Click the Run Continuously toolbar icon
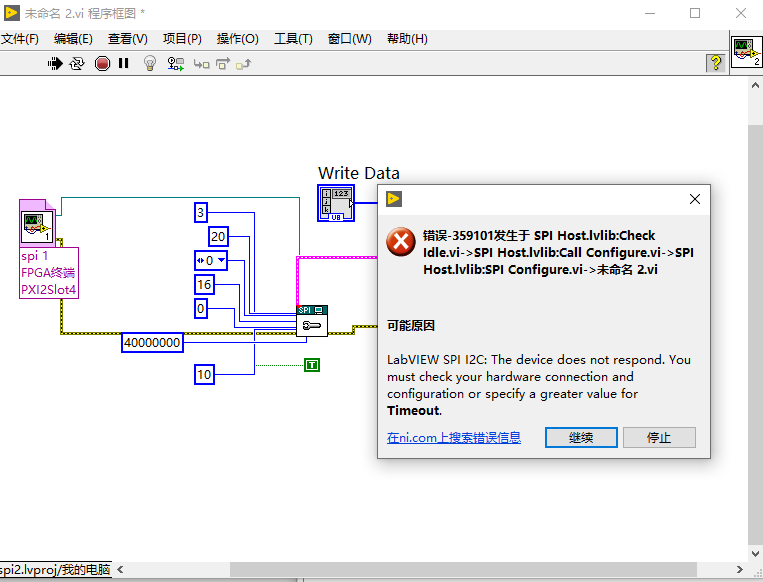Viewport: 763px width, 582px height. click(x=77, y=63)
